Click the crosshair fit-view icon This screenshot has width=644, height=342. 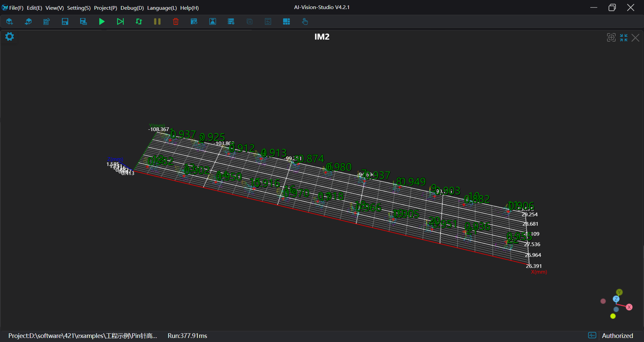coord(611,38)
